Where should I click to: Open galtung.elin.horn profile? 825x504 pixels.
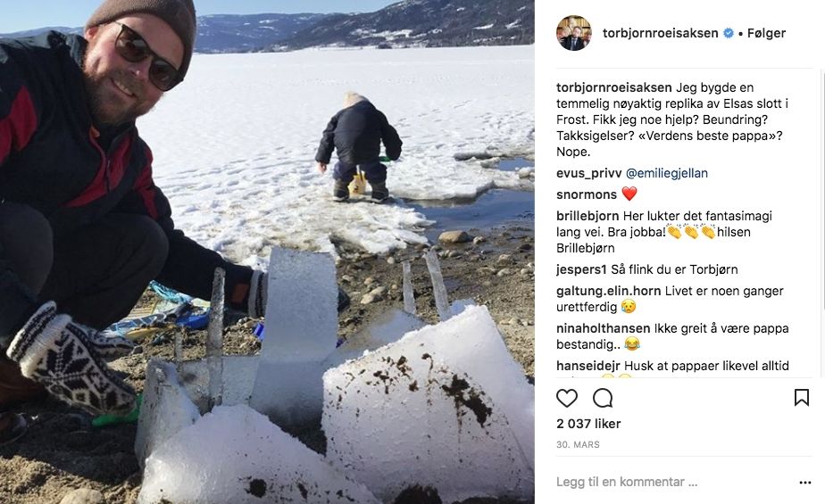coord(608,291)
